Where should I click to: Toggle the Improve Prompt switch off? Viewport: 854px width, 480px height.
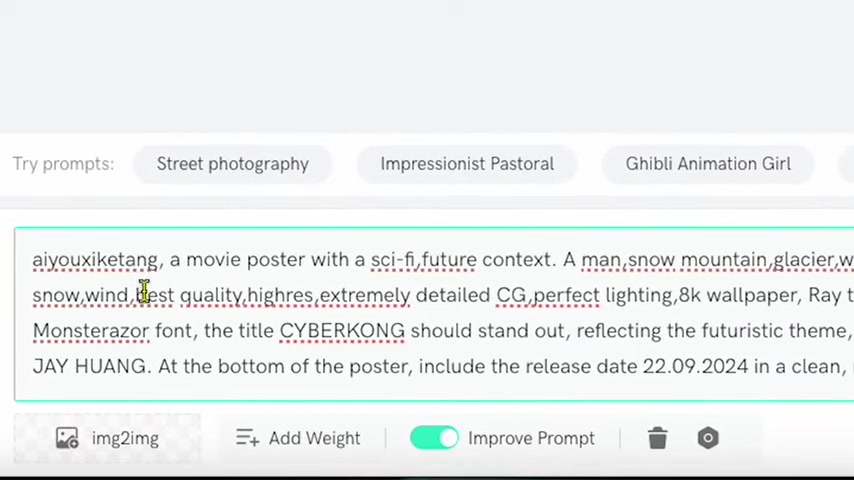(434, 438)
